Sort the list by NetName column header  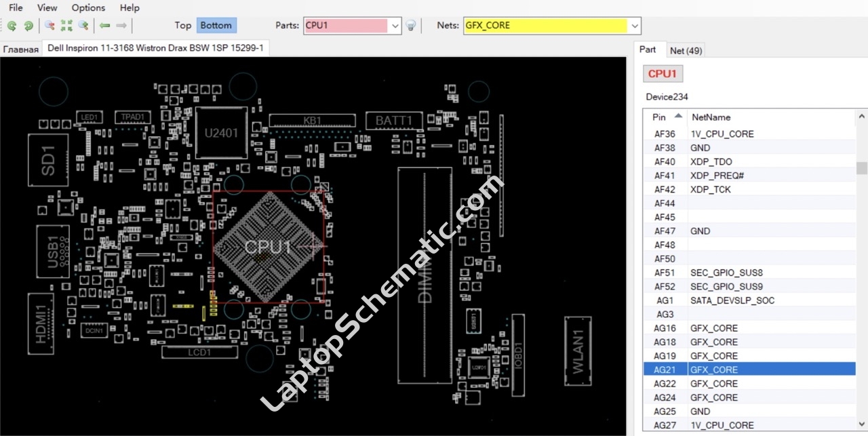[772, 117]
